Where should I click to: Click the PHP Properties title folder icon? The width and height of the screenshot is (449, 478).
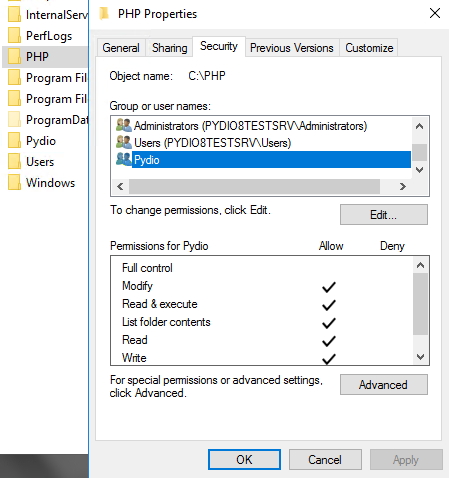[x=104, y=14]
